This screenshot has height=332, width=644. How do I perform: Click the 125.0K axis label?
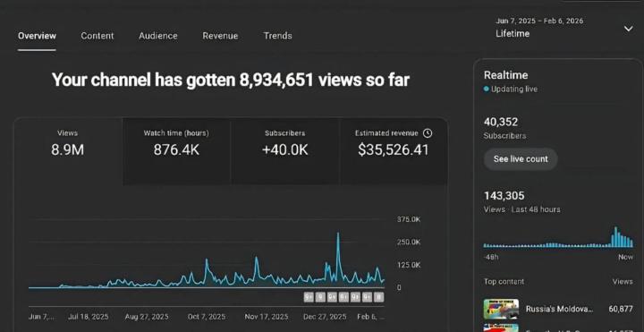pos(408,265)
